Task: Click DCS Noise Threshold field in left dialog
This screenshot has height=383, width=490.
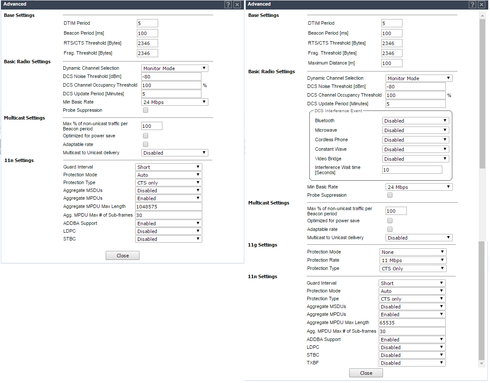Action: (x=171, y=77)
